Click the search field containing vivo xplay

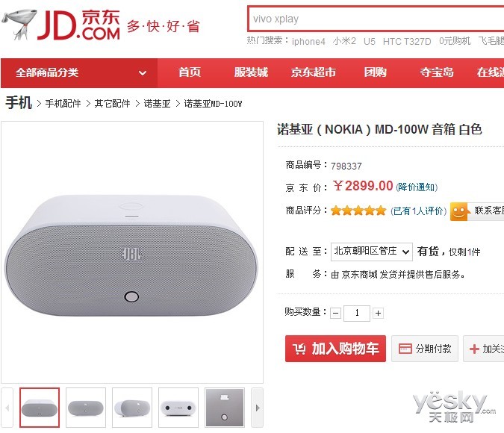coord(376,19)
